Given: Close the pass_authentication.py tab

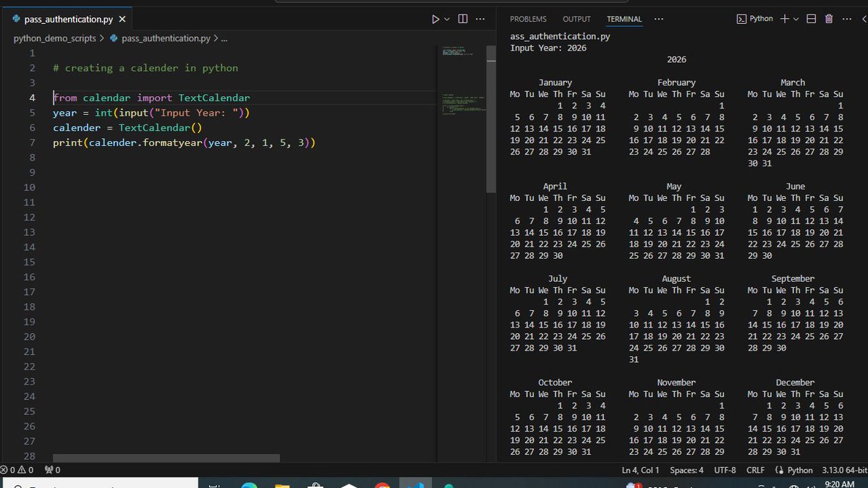Looking at the screenshot, I should click(x=122, y=20).
